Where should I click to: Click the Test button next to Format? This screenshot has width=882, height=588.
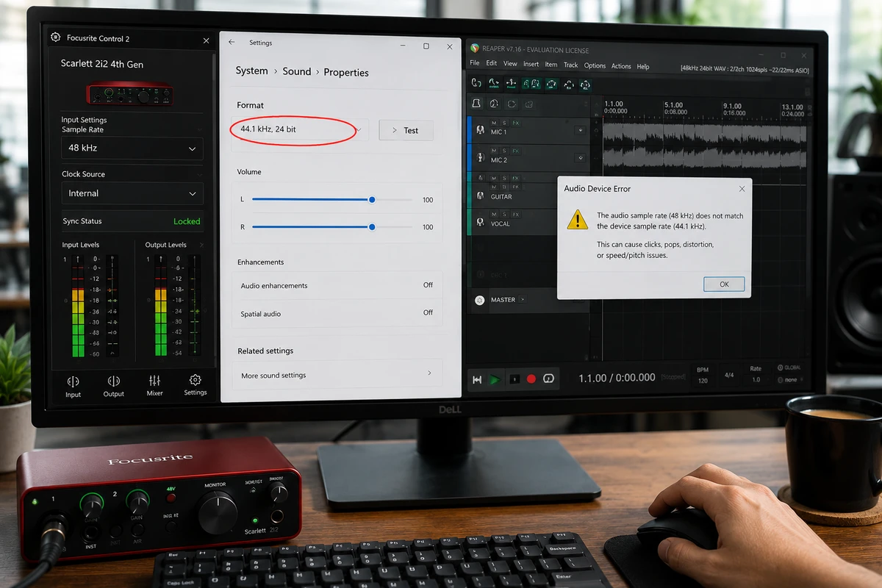click(x=406, y=130)
